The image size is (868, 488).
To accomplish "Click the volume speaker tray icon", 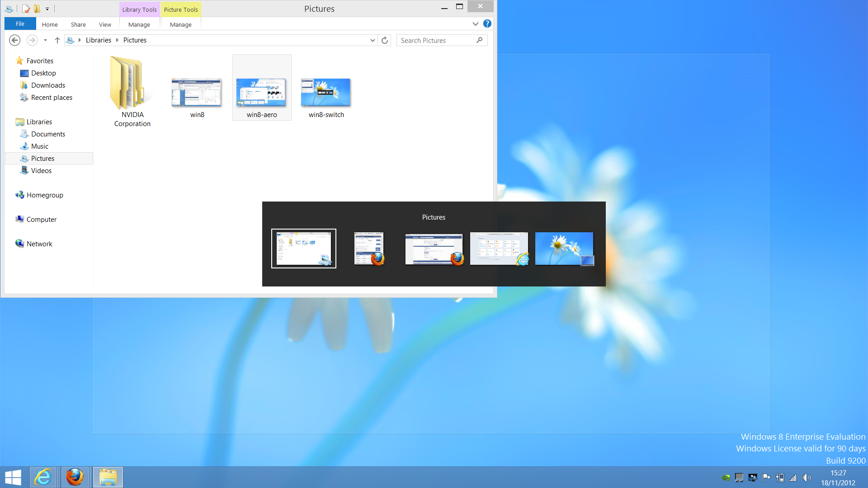I will click(x=807, y=478).
